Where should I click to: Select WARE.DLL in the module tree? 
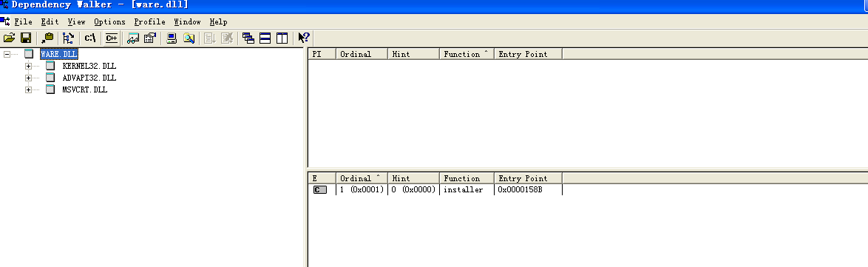pos(58,54)
